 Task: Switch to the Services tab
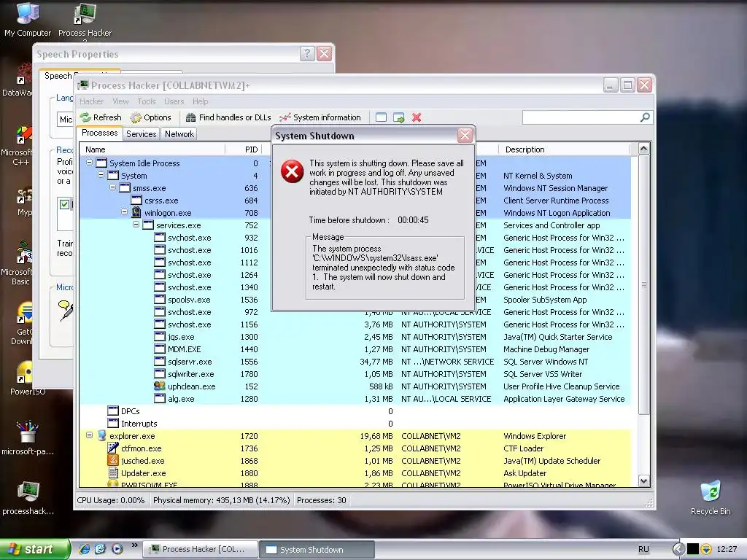pyautogui.click(x=141, y=134)
